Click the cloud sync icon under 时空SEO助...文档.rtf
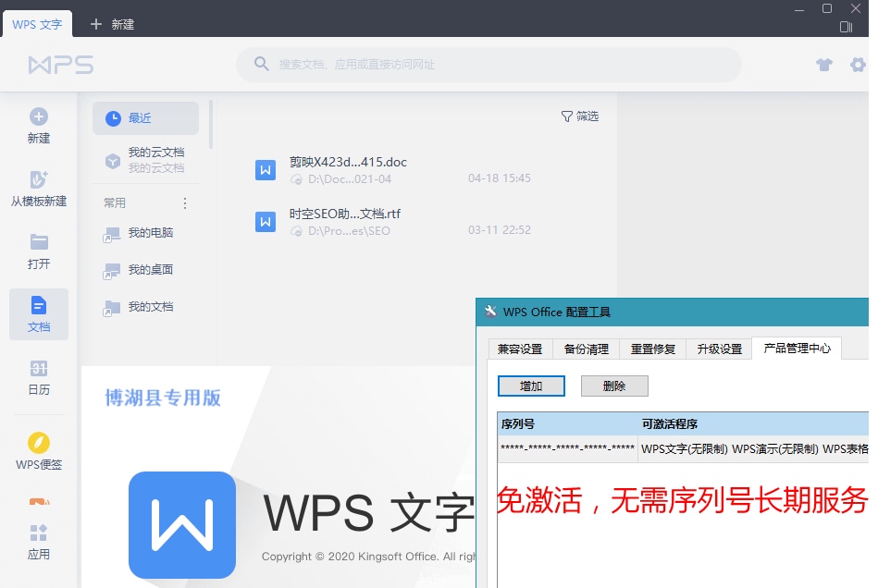The width and height of the screenshot is (878, 588). tap(296, 231)
